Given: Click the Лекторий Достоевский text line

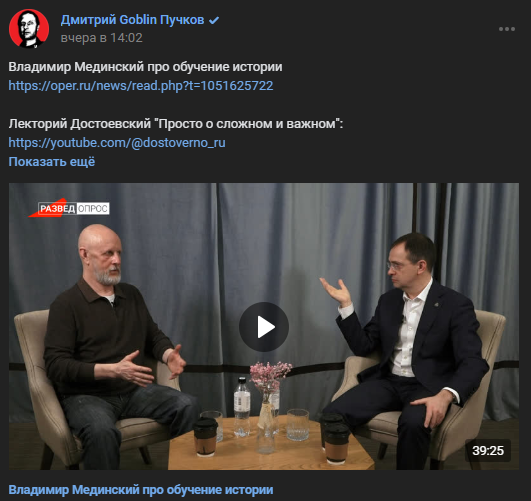Looking at the screenshot, I should pyautogui.click(x=176, y=124).
